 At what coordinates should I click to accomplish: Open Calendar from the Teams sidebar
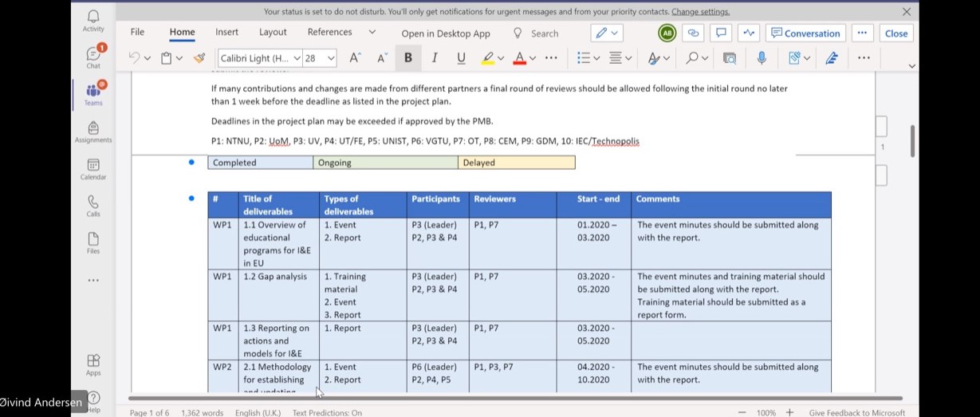coord(93,168)
